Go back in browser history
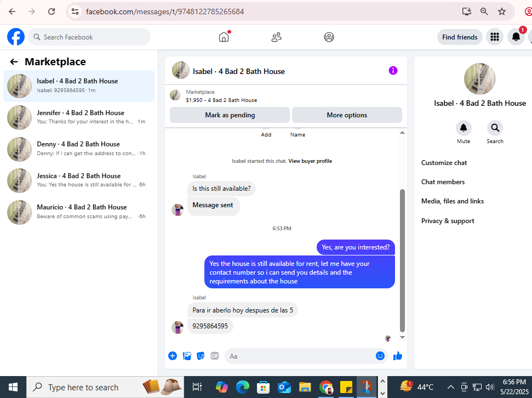This screenshot has height=398, width=532. [12, 12]
